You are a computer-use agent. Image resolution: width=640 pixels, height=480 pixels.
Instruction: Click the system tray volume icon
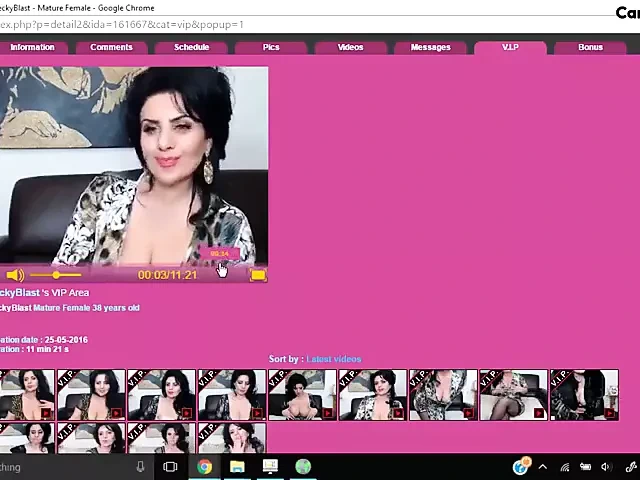[605, 467]
